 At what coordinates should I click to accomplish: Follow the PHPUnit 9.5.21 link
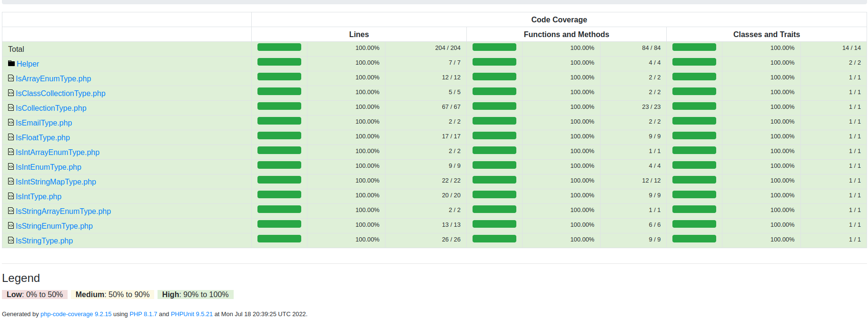click(x=192, y=314)
